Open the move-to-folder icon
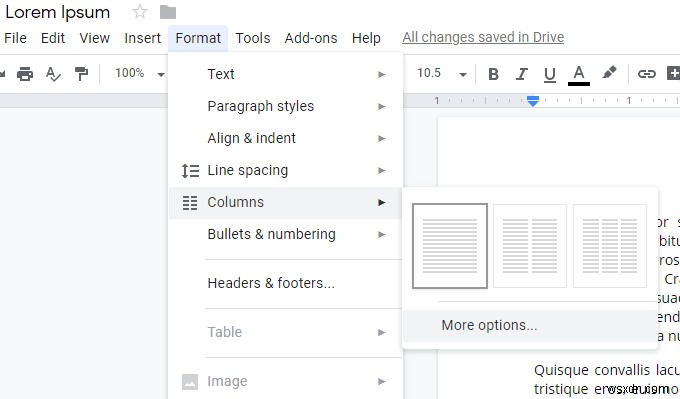The width and height of the screenshot is (680, 399). (x=167, y=12)
